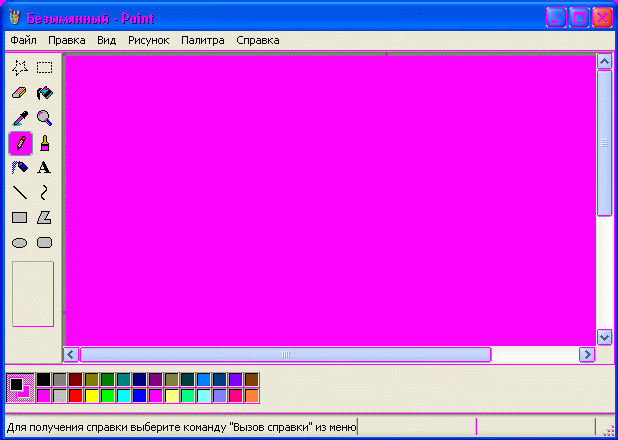Choose the pale yellow swatch
Screen dimensions: 618x440
(172, 395)
